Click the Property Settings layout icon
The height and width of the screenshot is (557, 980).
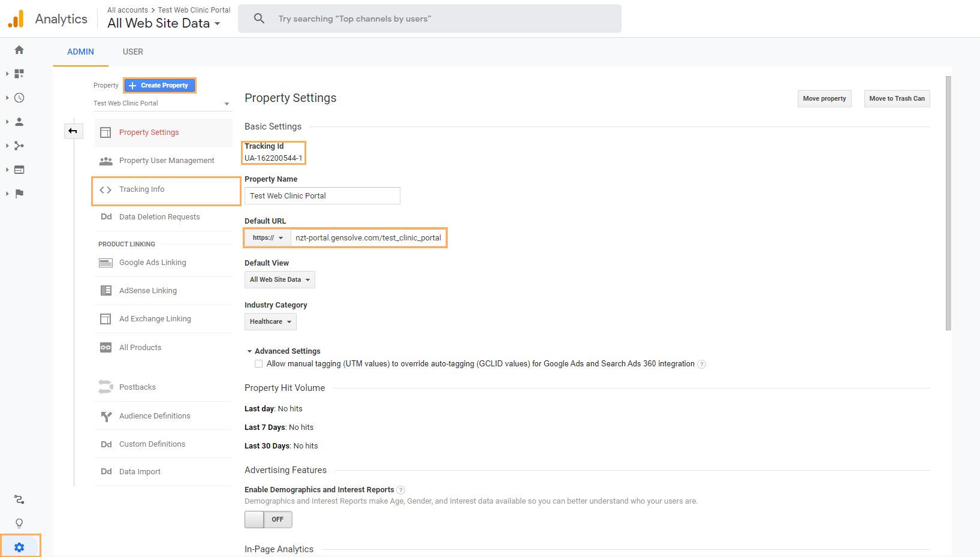(x=105, y=133)
